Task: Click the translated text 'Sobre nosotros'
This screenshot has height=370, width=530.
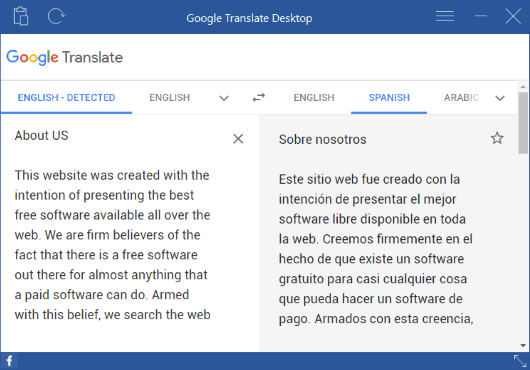Action: click(322, 140)
